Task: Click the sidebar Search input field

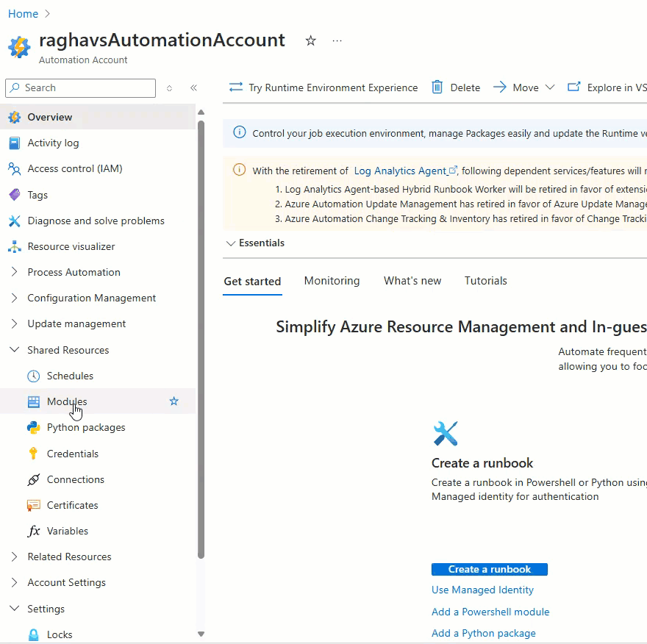Action: [80, 88]
